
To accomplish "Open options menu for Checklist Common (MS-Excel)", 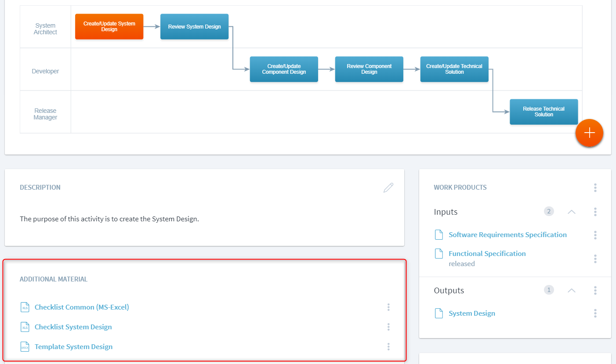I will point(388,307).
